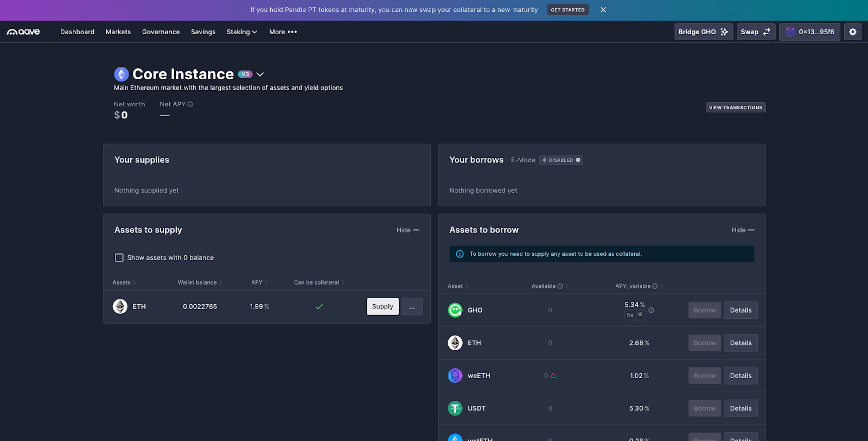Screen dimensions: 868x441
Task: Click VIEW TRANSACTIONS
Action: coord(736,108)
